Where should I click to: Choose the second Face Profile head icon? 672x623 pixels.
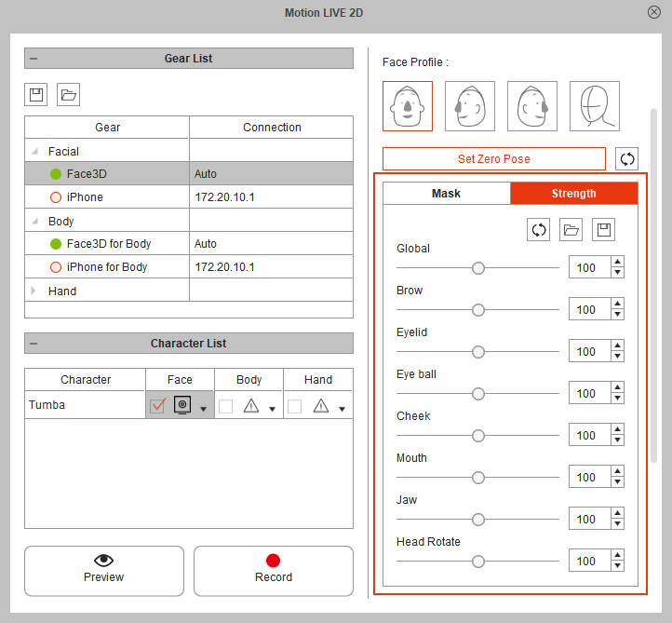point(470,106)
